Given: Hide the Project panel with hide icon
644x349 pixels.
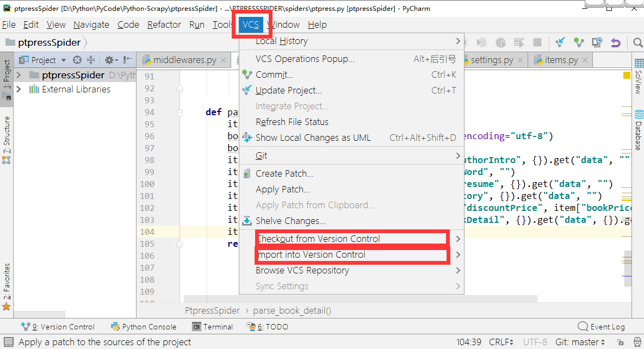Looking at the screenshot, I should click(x=128, y=60).
